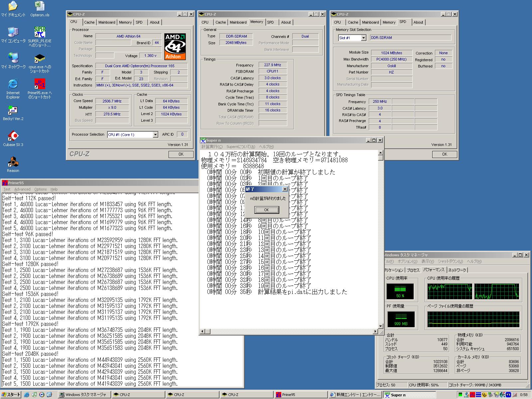Click the Super π window title bar icon
Image resolution: width=532 pixels, height=399 pixels.
pos(203,140)
